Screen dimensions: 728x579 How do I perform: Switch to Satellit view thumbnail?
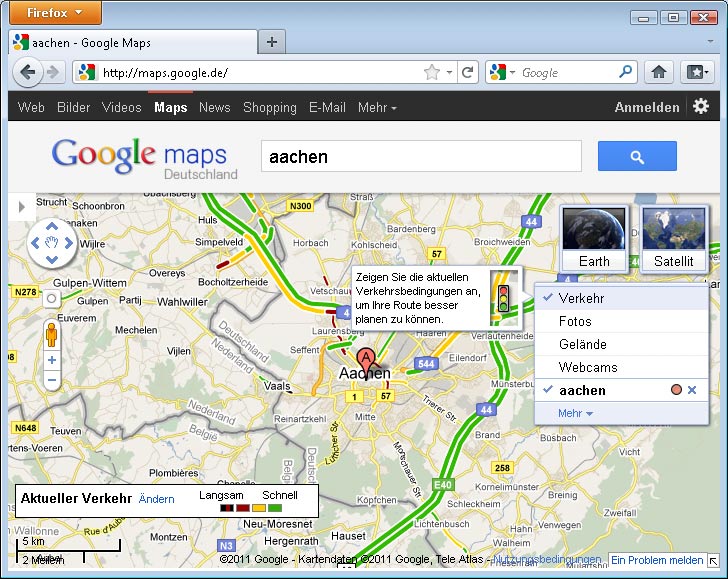[674, 238]
